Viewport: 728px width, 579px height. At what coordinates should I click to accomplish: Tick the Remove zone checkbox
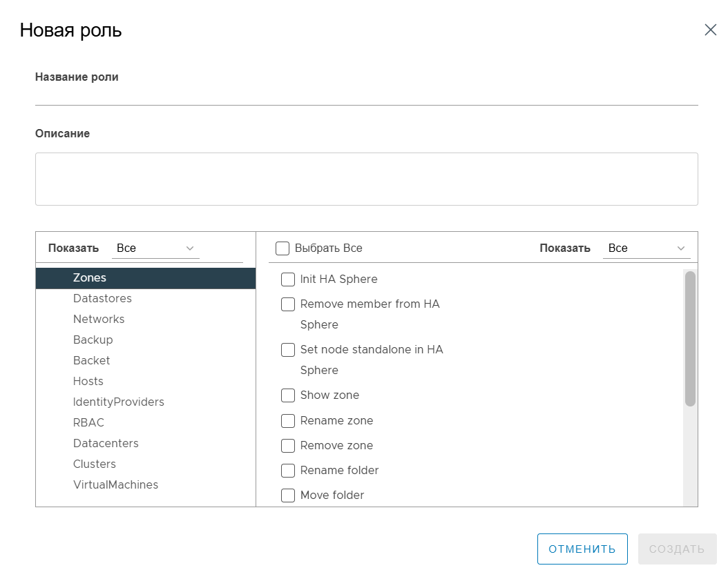point(288,446)
